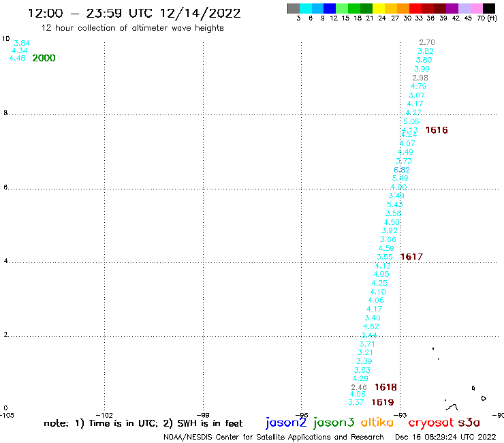
Task: Click the latitude '2' axis label
Action: [5, 335]
